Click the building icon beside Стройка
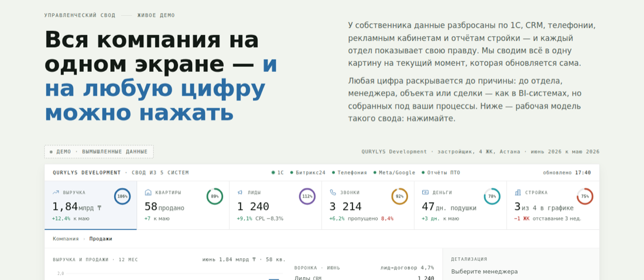 518,192
